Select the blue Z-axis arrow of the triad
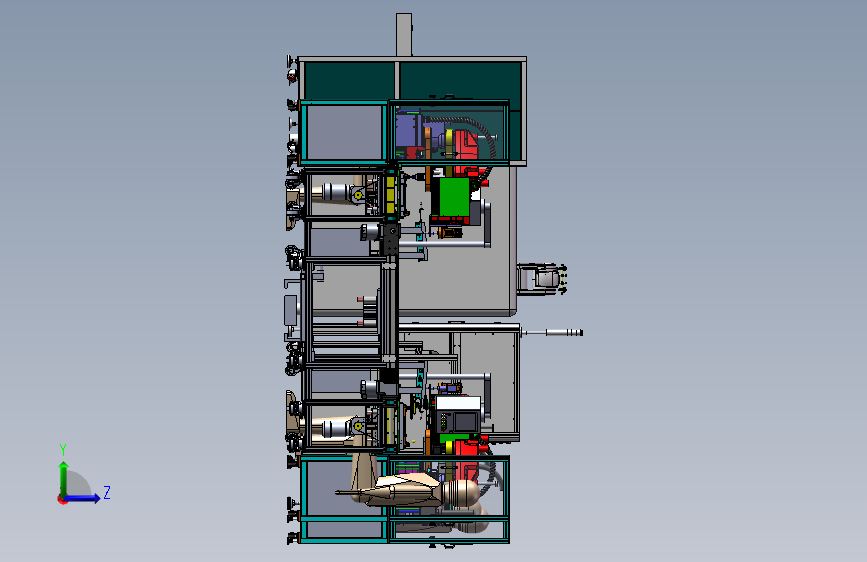 [83, 498]
